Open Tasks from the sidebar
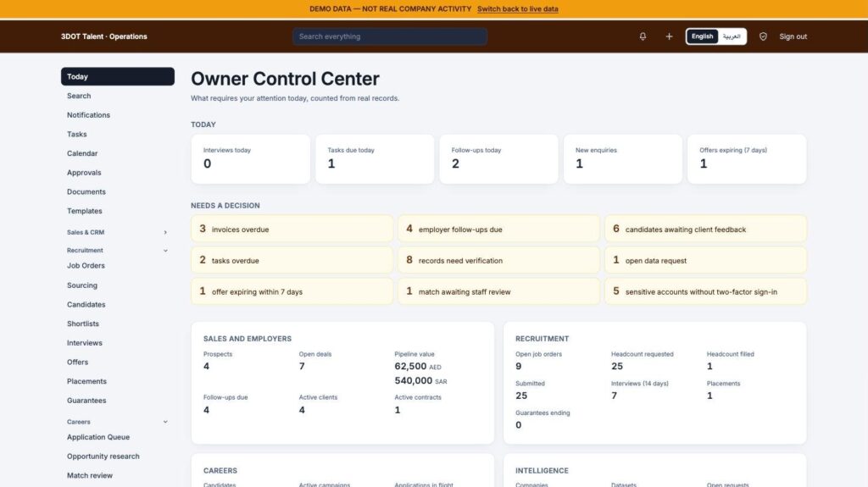The width and height of the screenshot is (868, 487). (117, 134)
